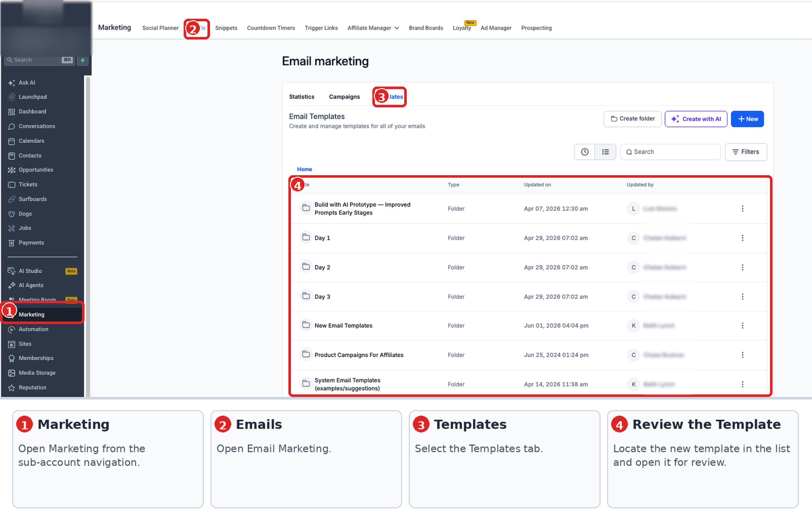The height and width of the screenshot is (521, 812).
Task: Click the Create folder button
Action: (x=633, y=119)
